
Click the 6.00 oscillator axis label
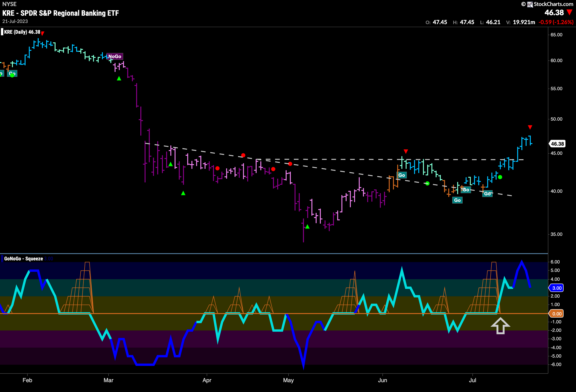[x=555, y=262]
